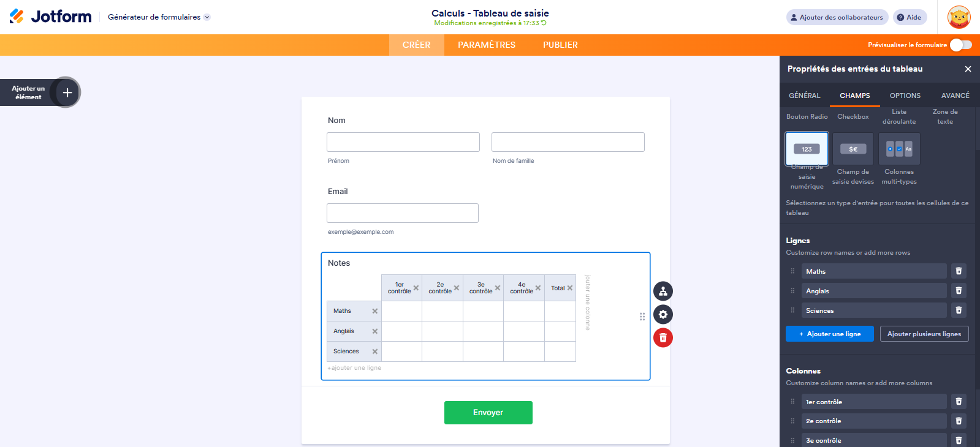Click the Ajouter une ligne button
Image resolution: width=980 pixels, height=447 pixels.
[829, 334]
